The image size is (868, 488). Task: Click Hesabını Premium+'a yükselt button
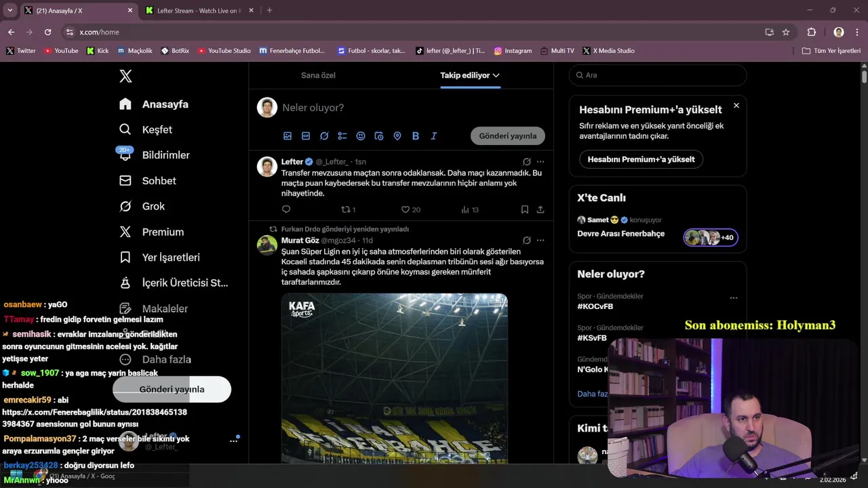(x=641, y=159)
